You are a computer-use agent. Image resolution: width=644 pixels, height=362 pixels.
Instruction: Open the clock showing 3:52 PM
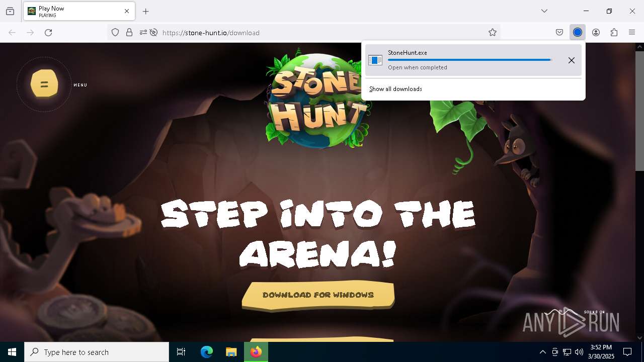tap(601, 352)
